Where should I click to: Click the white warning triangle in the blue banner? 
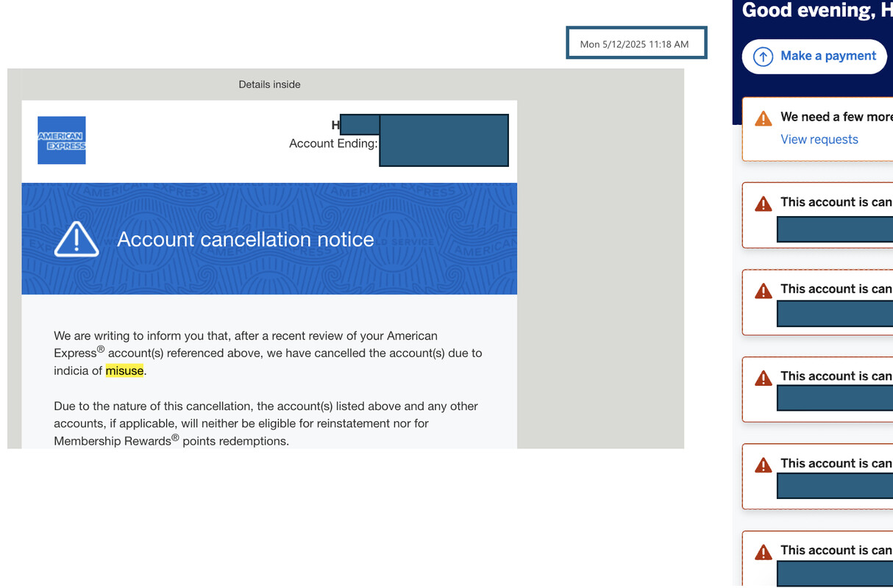tap(77, 239)
